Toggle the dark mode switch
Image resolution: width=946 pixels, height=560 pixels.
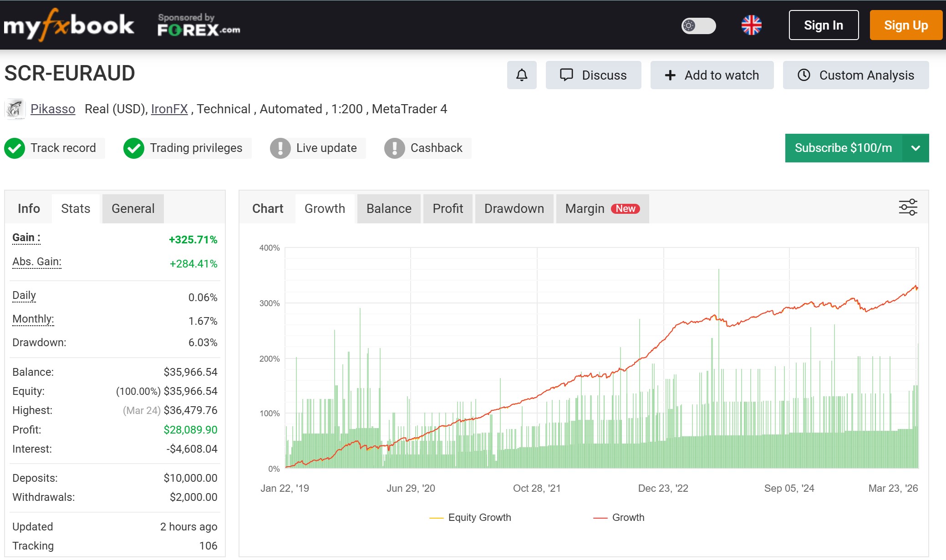click(699, 26)
